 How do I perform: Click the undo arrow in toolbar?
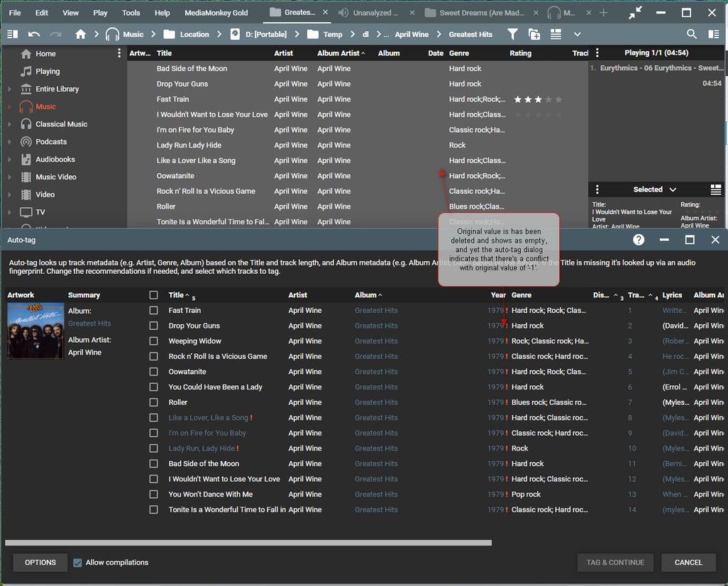[34, 34]
